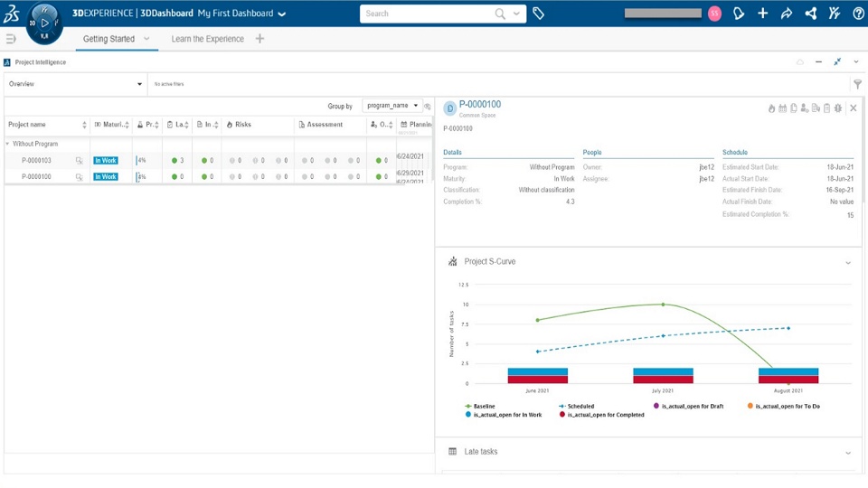The width and height of the screenshot is (868, 488).
Task: Click progress bar for P-0000103
Action: coord(141,161)
